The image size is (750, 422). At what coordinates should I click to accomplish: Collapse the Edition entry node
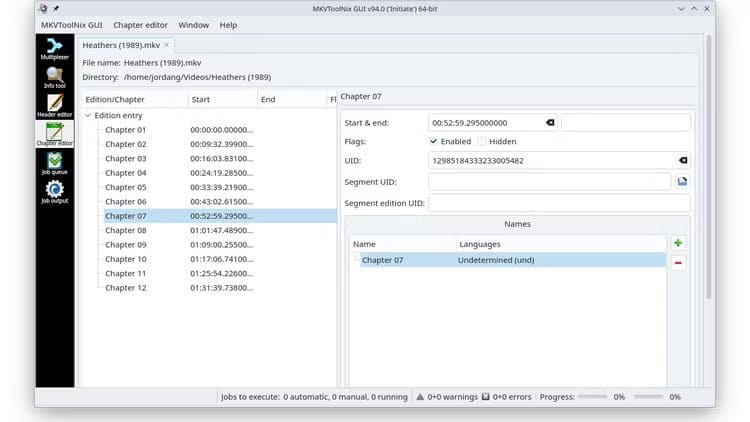click(x=88, y=115)
